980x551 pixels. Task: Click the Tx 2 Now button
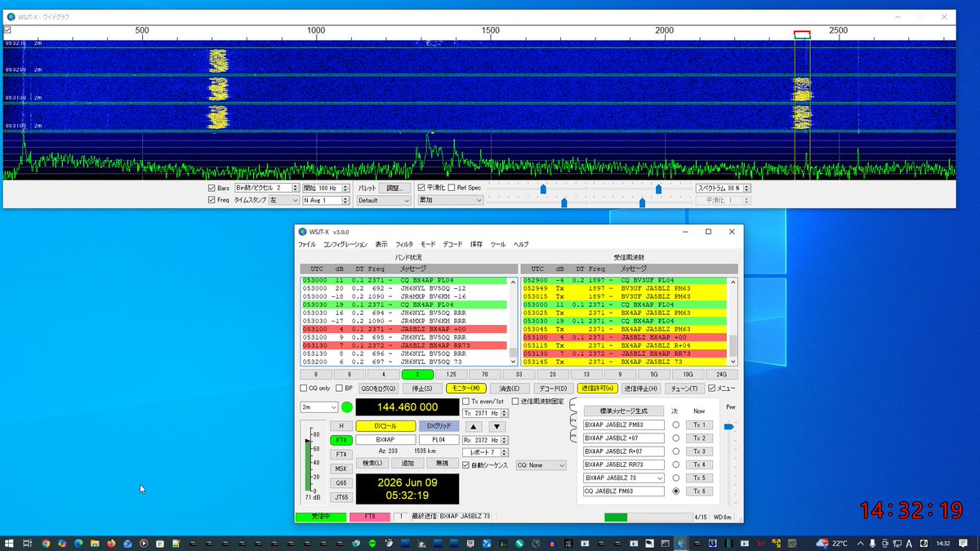coord(699,438)
